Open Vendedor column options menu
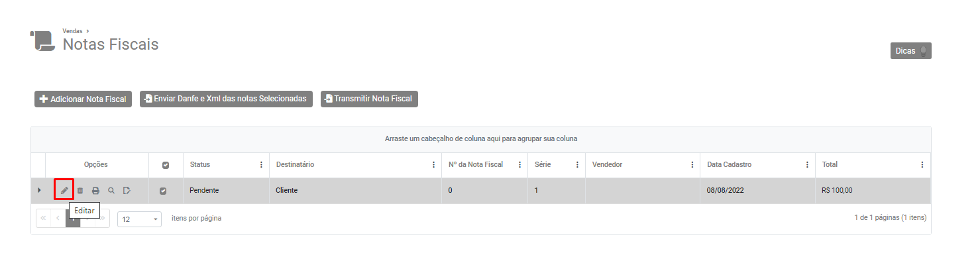 point(692,165)
